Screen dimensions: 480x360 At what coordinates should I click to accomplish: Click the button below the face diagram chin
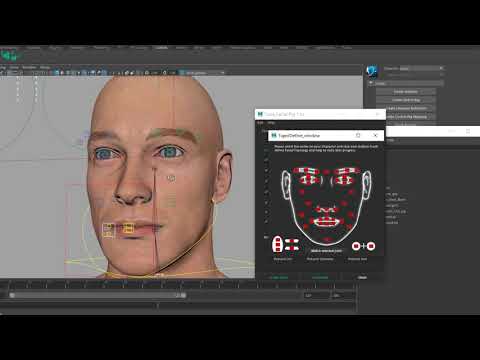[326, 251]
